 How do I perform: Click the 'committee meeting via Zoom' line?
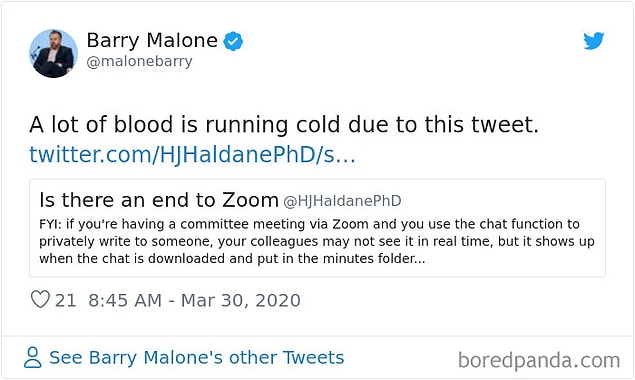click(x=309, y=224)
